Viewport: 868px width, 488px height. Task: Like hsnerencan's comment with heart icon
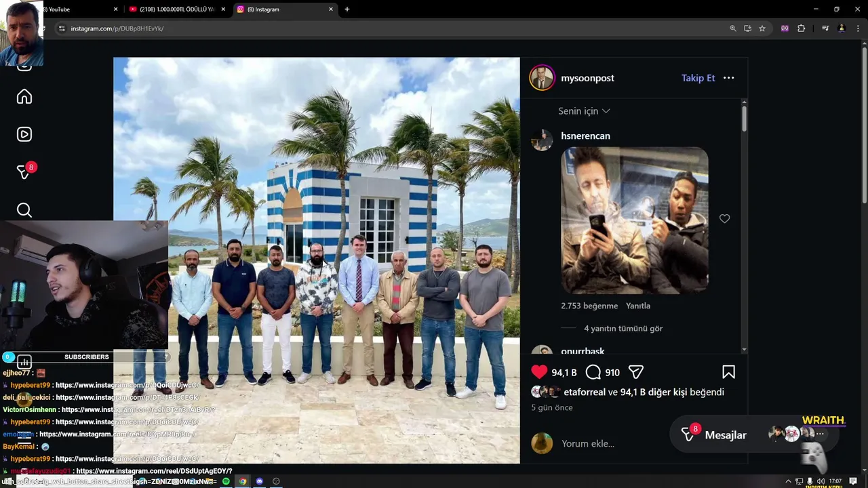pos(724,219)
